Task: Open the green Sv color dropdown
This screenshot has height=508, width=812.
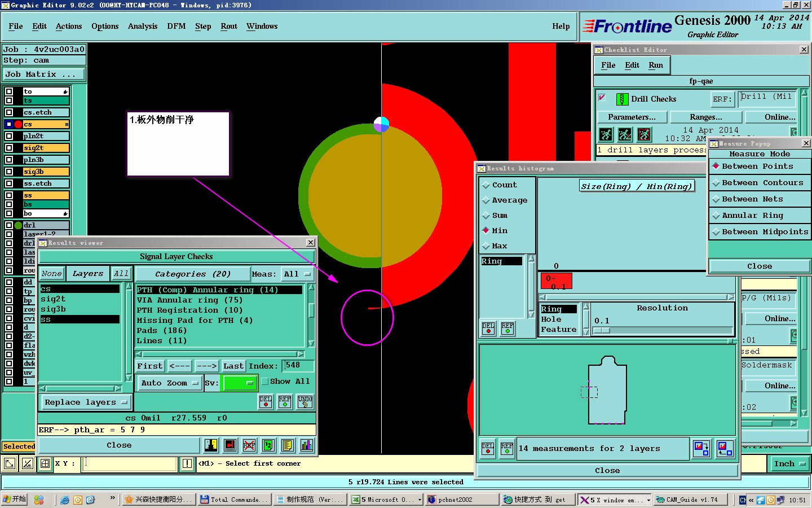Action: click(240, 383)
